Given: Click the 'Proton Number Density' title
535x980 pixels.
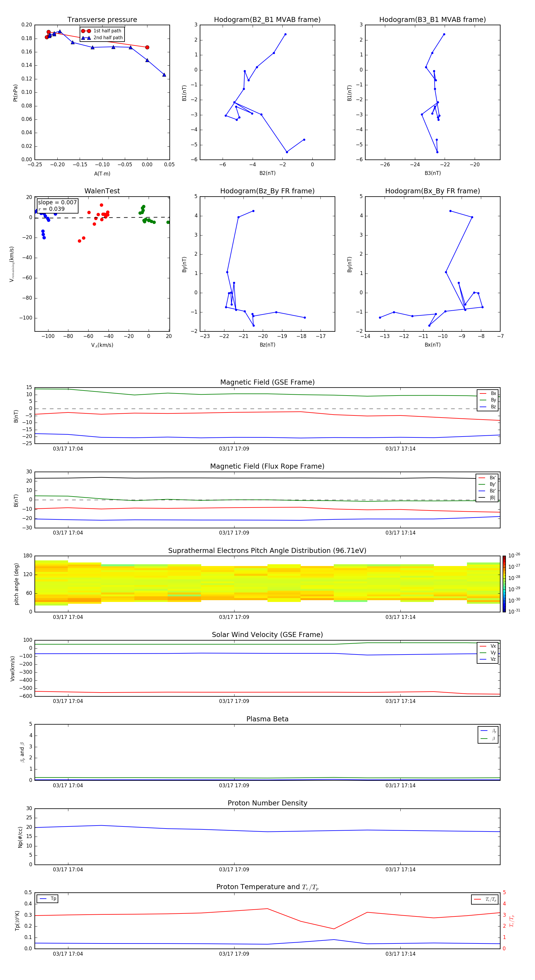Looking at the screenshot, I should pyautogui.click(x=267, y=803).
